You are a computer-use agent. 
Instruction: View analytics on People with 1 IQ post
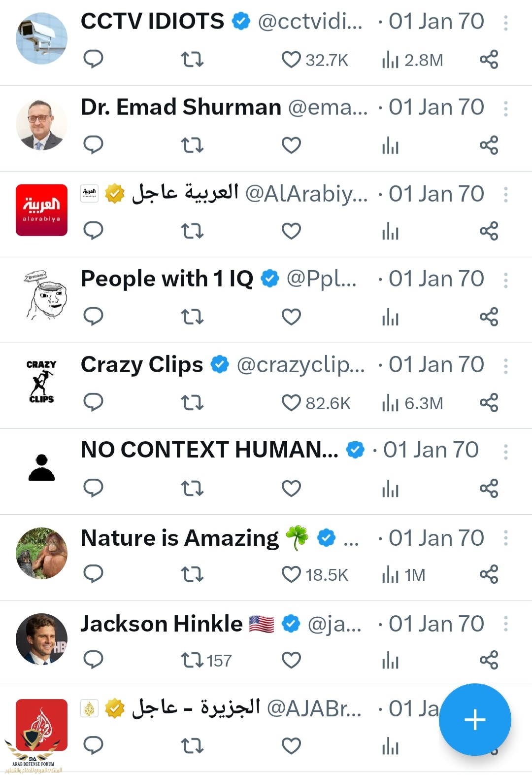390,317
